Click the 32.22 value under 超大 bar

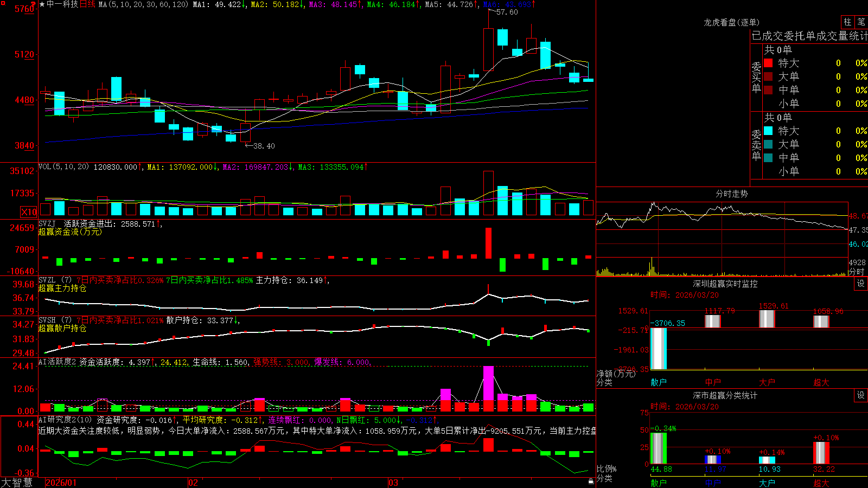tap(824, 469)
